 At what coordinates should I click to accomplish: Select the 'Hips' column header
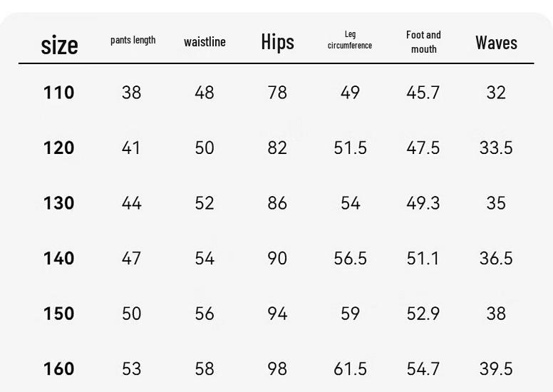point(277,42)
